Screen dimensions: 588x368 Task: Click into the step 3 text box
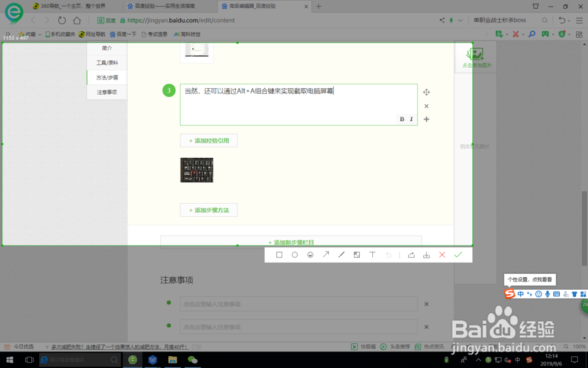click(299, 104)
